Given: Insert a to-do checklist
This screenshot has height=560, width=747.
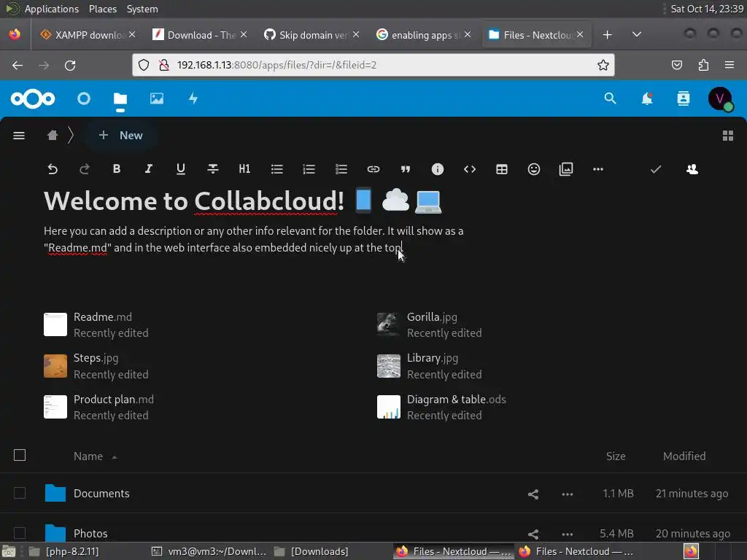Looking at the screenshot, I should pos(341,169).
